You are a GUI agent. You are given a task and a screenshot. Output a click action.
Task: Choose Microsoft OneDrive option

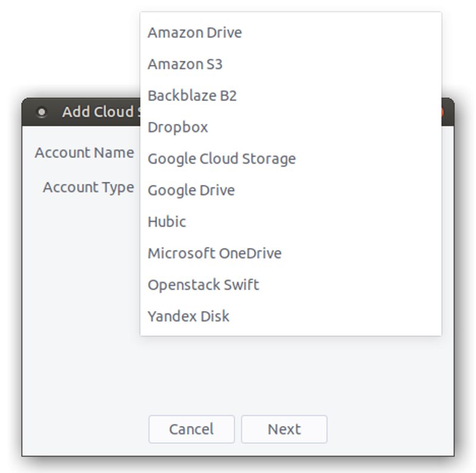point(214,253)
